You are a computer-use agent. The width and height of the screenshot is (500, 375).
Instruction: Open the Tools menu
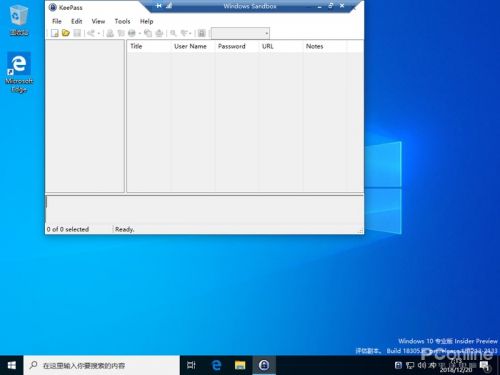122,21
